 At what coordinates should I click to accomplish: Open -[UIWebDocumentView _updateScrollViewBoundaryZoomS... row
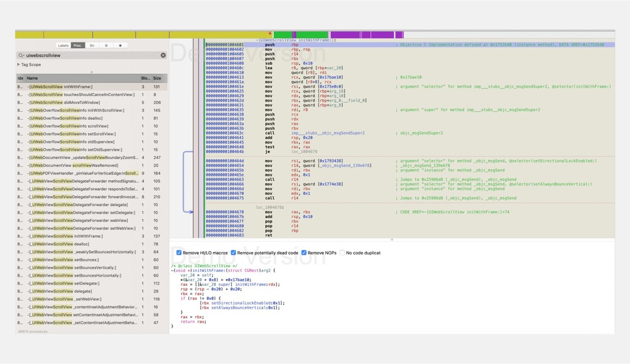tap(92, 157)
